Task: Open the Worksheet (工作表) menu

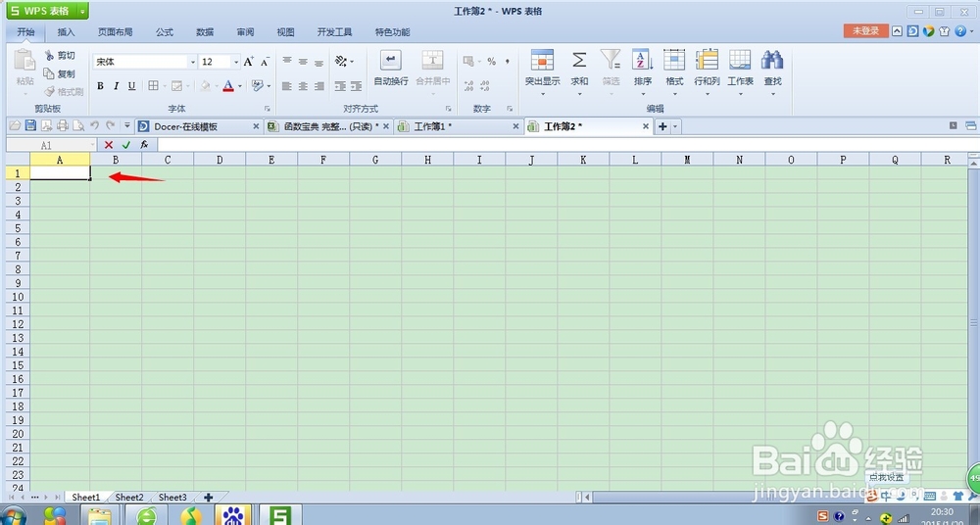Action: [740, 73]
